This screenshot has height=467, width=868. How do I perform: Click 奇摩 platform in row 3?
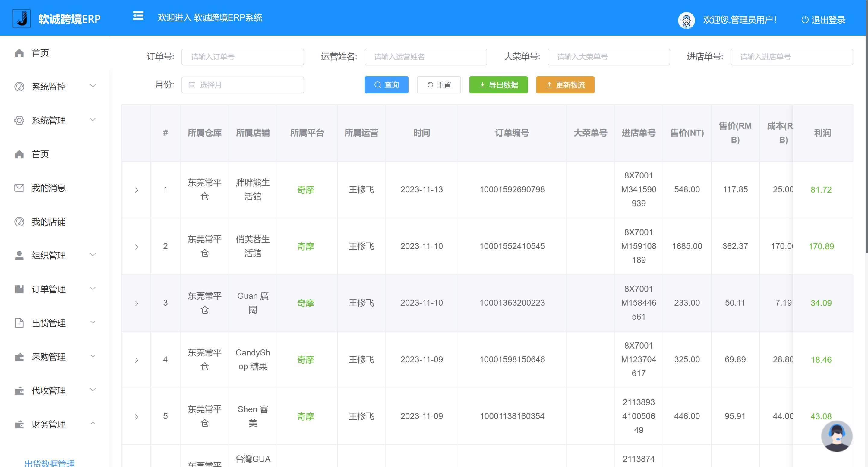(306, 303)
